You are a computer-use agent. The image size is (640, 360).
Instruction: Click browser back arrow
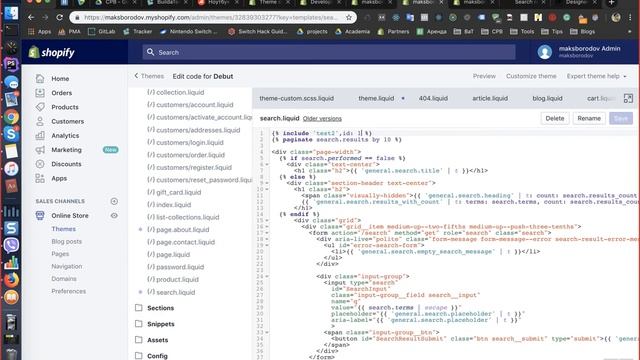coord(31,17)
